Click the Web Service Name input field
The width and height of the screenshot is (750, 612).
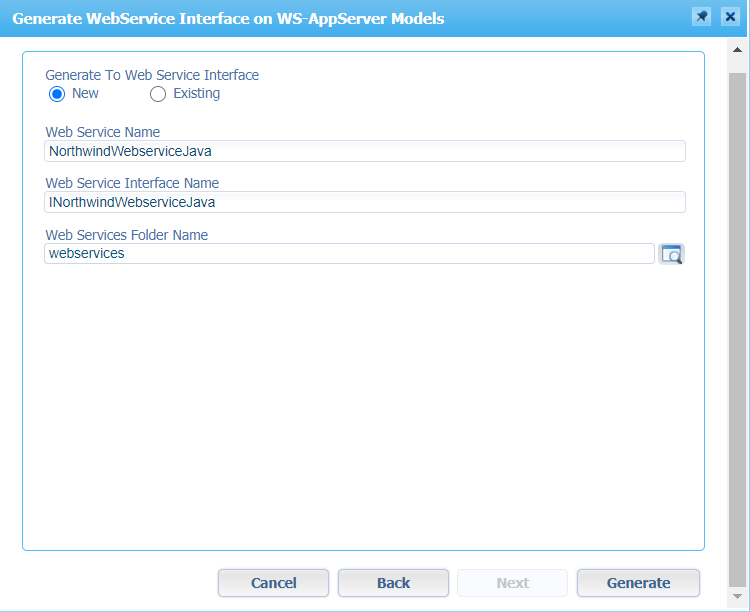pos(365,151)
